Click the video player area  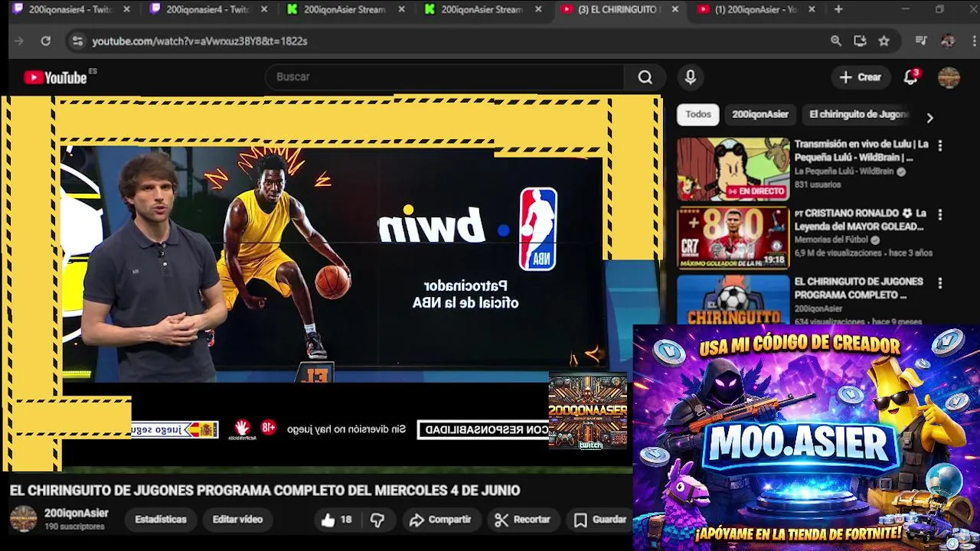[331, 283]
